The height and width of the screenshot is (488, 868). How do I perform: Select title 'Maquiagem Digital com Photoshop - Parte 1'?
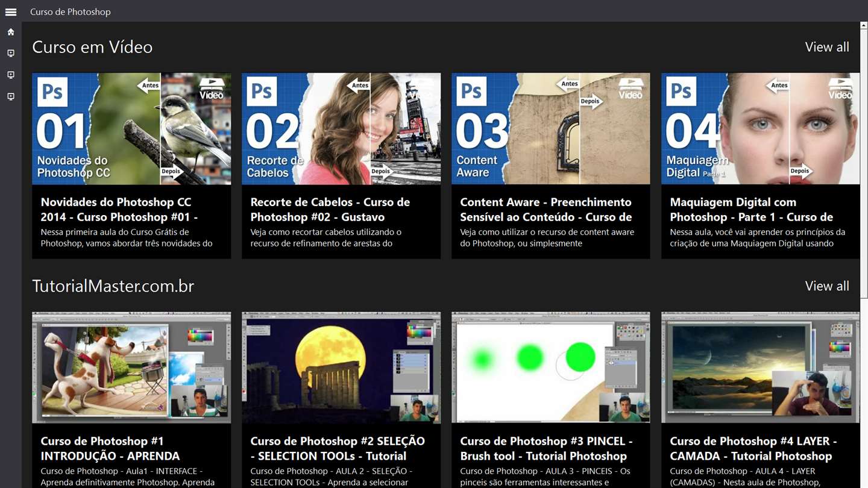[x=752, y=210]
